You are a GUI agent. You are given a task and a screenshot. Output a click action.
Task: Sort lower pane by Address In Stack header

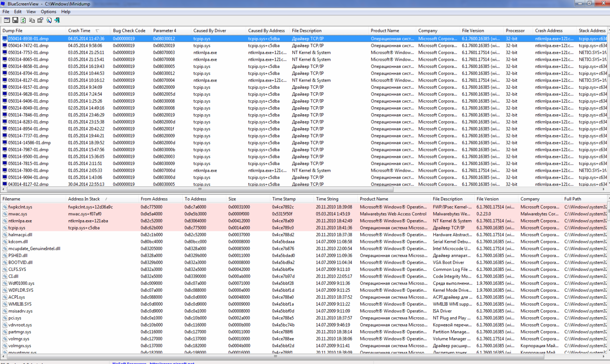102,199
